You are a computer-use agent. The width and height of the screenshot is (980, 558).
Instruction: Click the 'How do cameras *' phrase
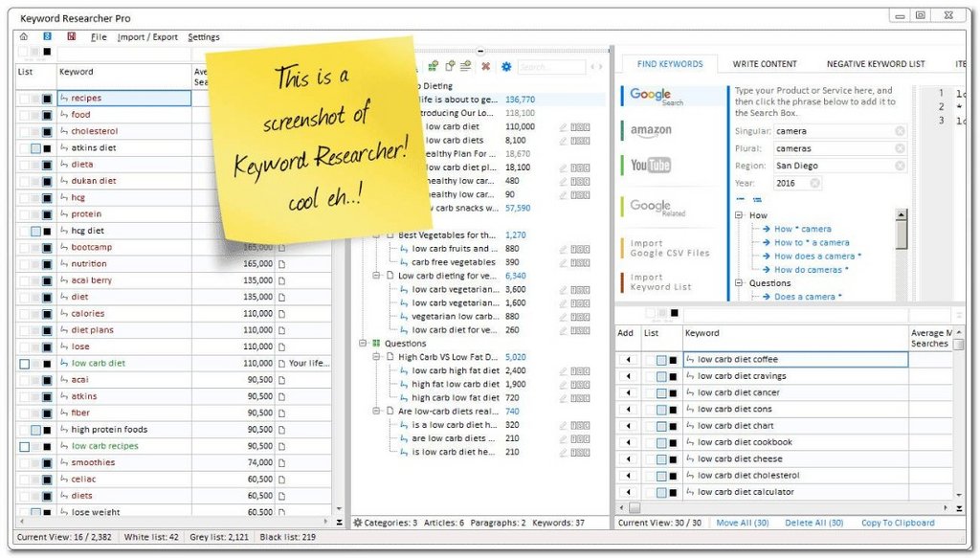812,270
